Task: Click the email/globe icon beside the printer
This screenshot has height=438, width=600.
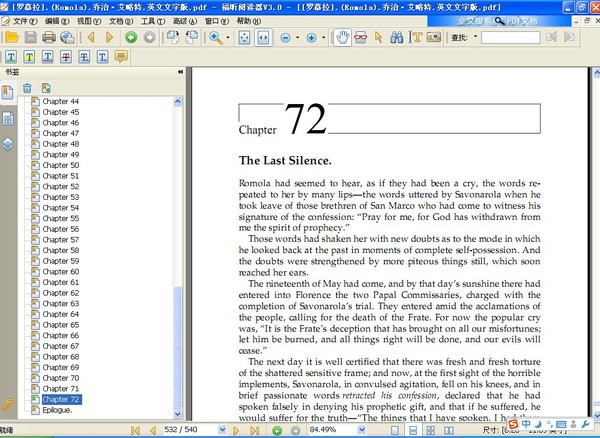Action: (67, 37)
